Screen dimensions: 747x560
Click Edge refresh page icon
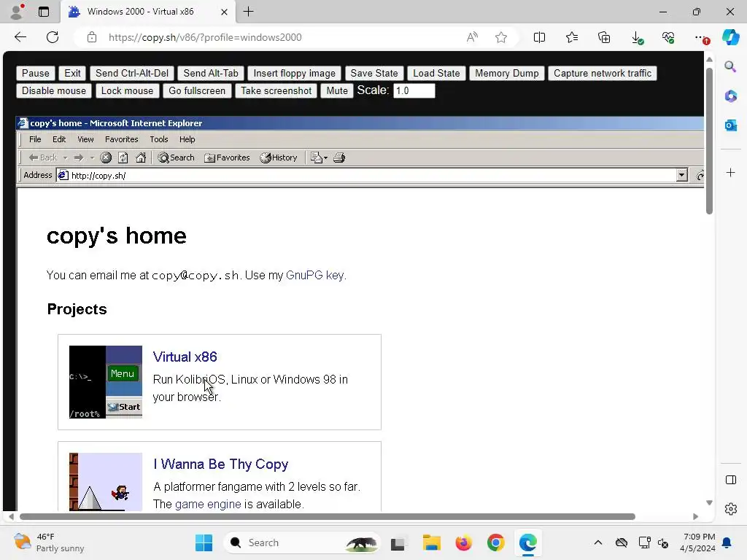pyautogui.click(x=53, y=37)
